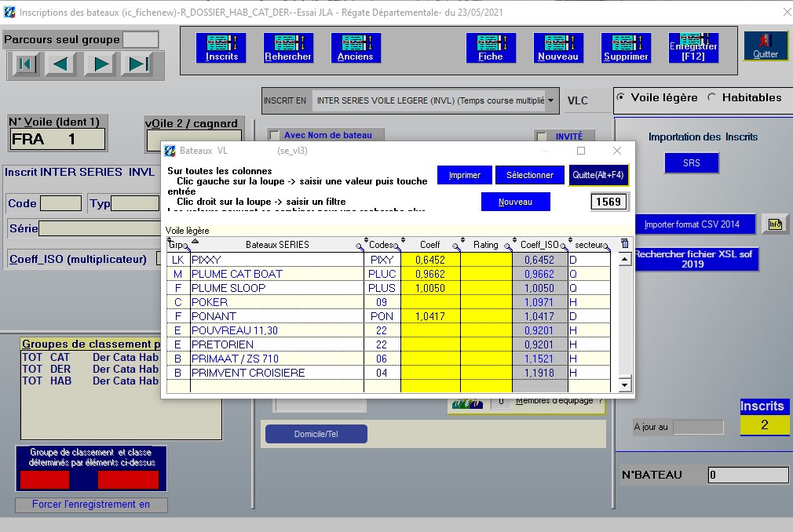The height and width of the screenshot is (532, 793).
Task: Go to previous record arrow
Action: click(61, 64)
